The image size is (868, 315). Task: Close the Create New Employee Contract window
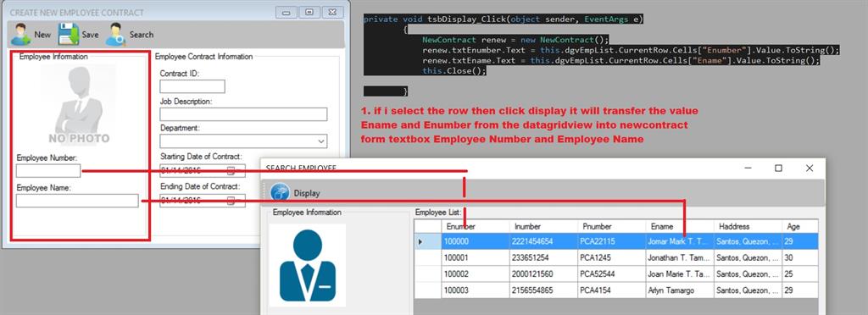[332, 12]
